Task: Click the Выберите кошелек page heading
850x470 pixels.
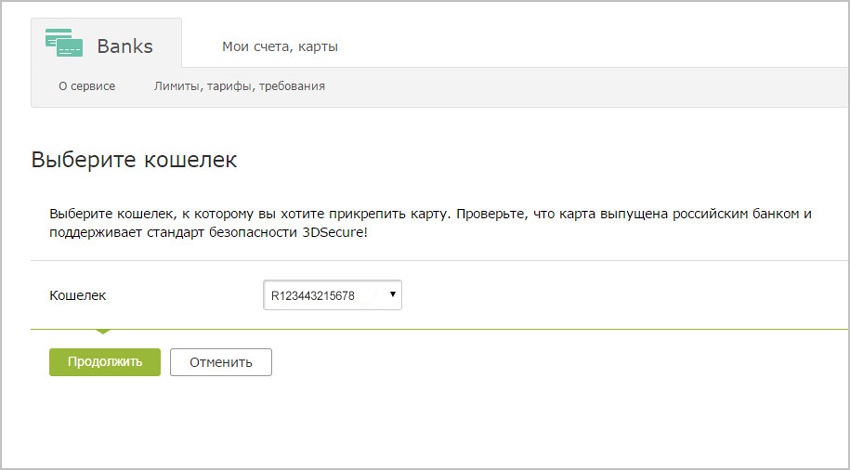Action: [x=134, y=160]
